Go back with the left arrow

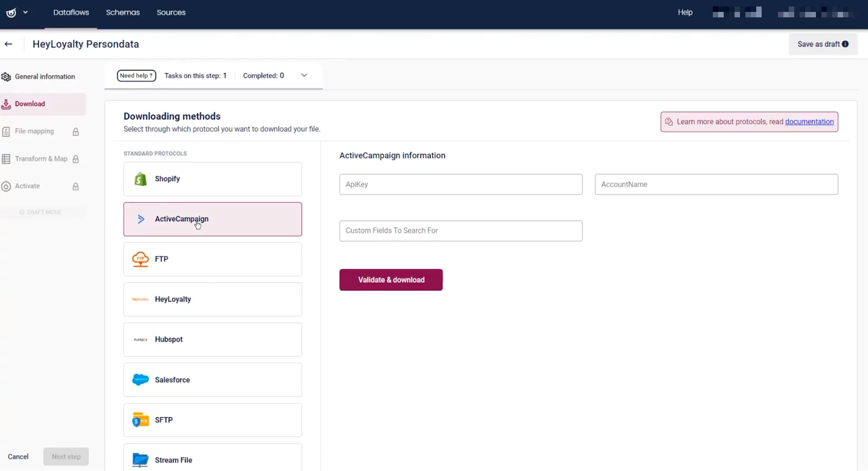click(9, 44)
